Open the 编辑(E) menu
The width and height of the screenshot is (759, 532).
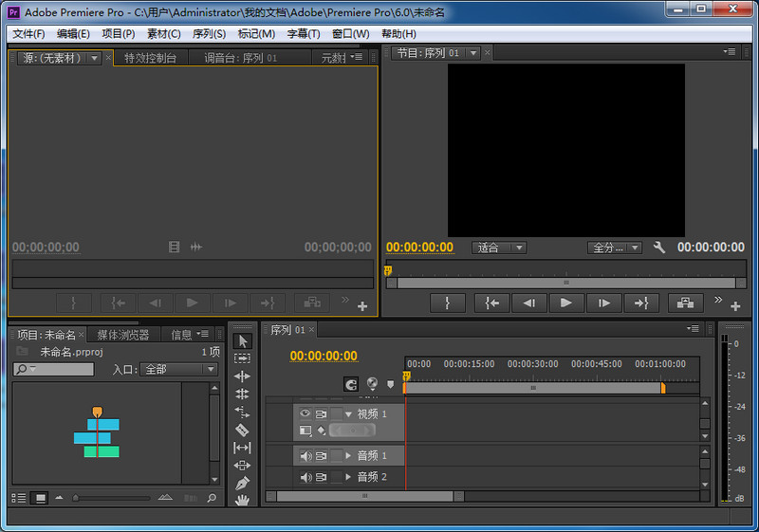[x=73, y=34]
